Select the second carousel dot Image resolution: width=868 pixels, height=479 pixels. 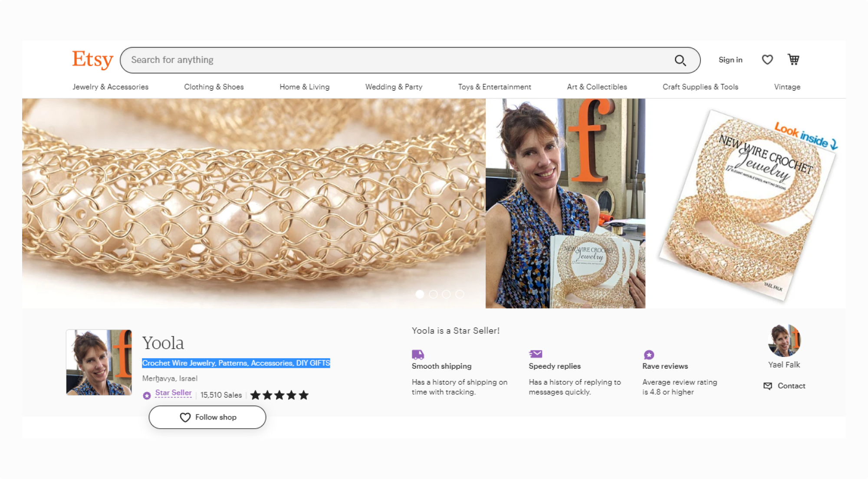tap(433, 294)
